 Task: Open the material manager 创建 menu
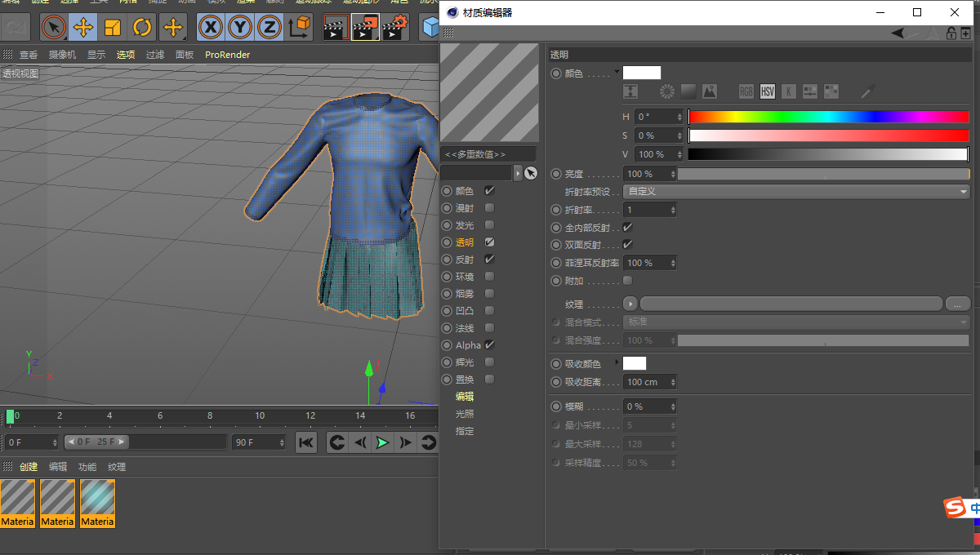point(29,467)
